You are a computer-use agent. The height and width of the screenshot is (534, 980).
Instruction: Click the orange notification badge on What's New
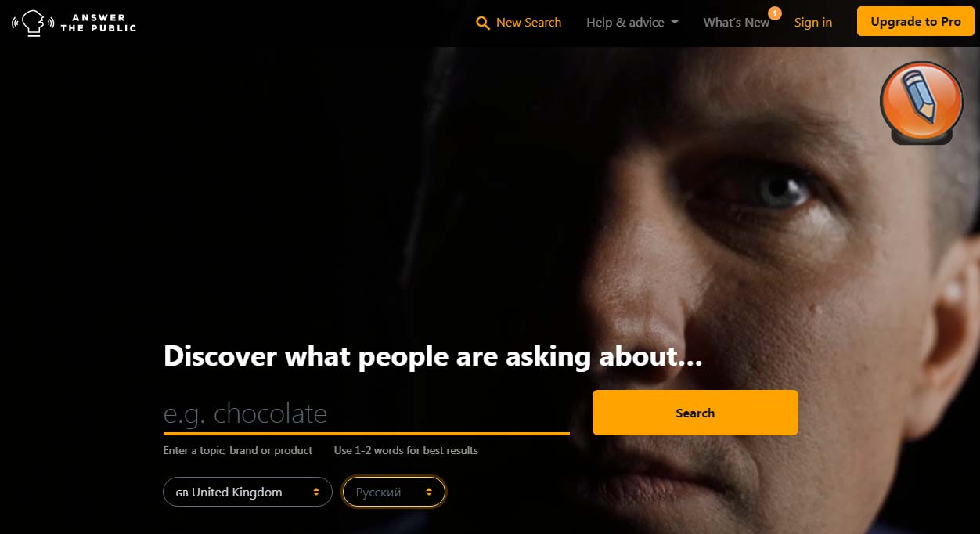click(x=775, y=13)
